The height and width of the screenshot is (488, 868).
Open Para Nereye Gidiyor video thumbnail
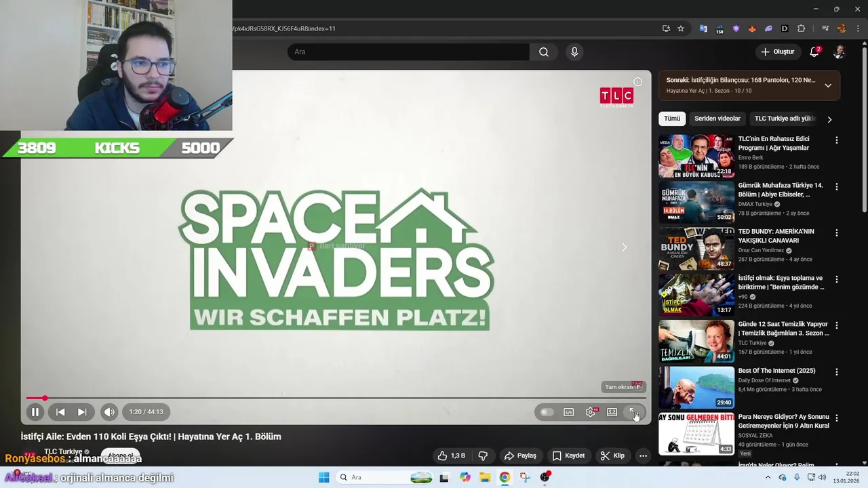pos(696,434)
